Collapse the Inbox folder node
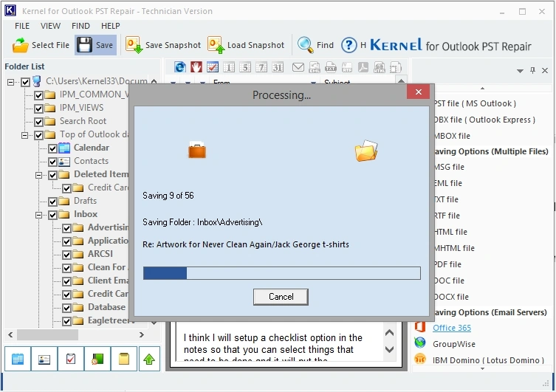Image resolution: width=556 pixels, height=392 pixels. [38, 215]
